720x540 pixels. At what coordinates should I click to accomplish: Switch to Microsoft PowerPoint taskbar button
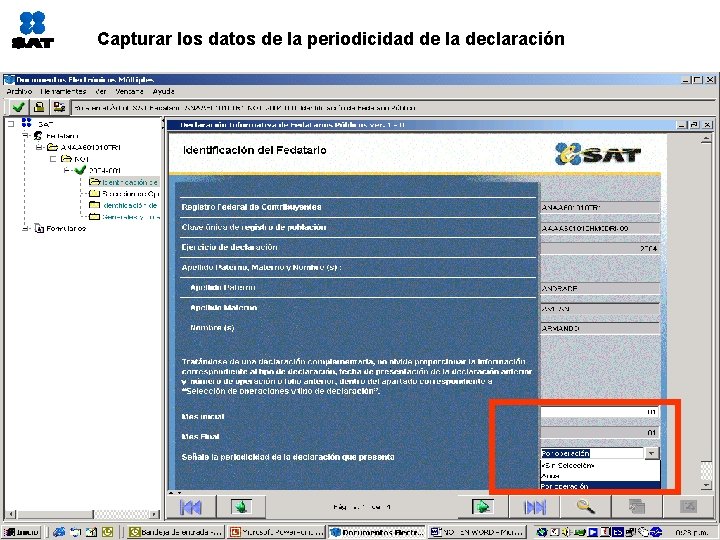(277, 532)
